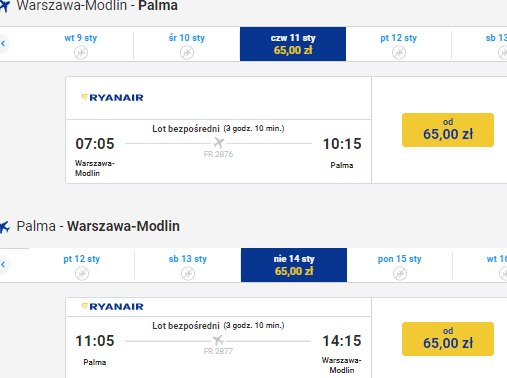Select the nie 14 sty 65,00 zł date tab

[294, 265]
